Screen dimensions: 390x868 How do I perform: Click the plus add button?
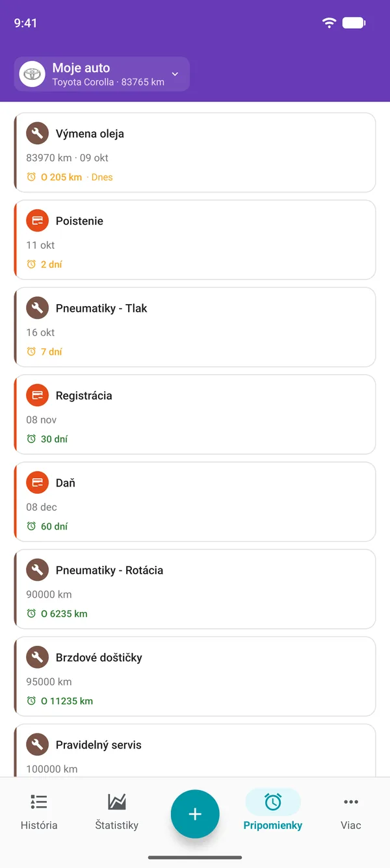(195, 814)
